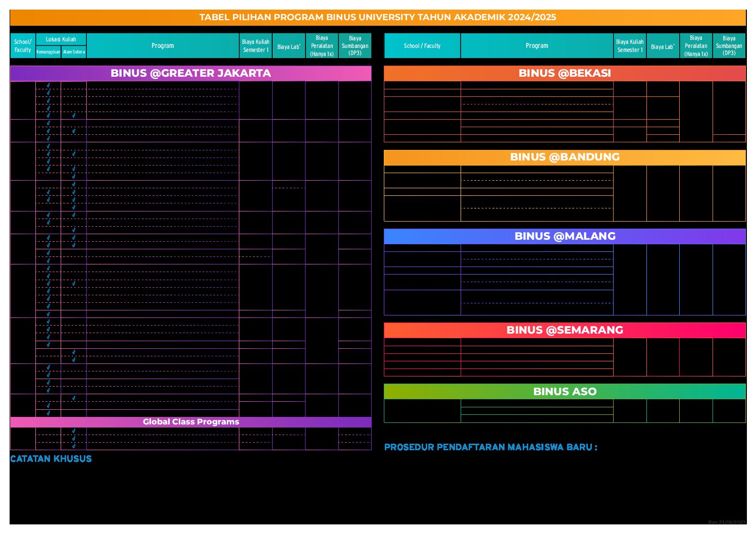Screen dimensions: 756x534
Task: Click the orange TABEL PILIHAN PROGRAM title bar
Action: tap(378, 17)
